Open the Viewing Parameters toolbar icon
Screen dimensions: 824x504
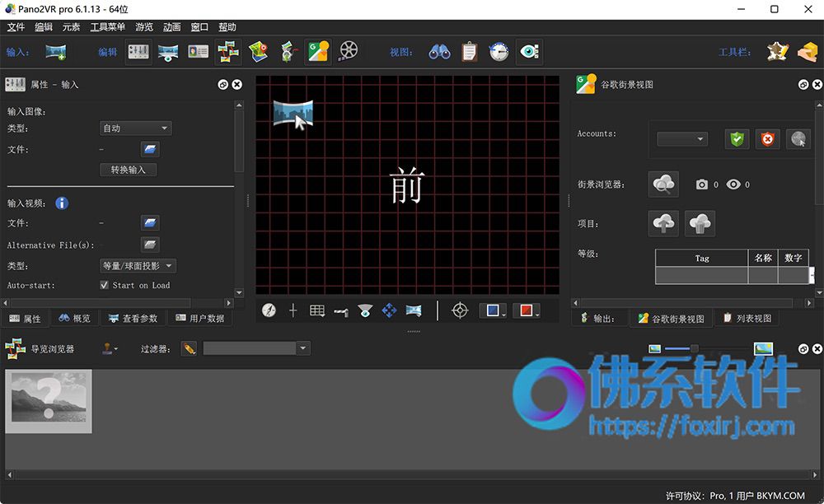click(168, 52)
